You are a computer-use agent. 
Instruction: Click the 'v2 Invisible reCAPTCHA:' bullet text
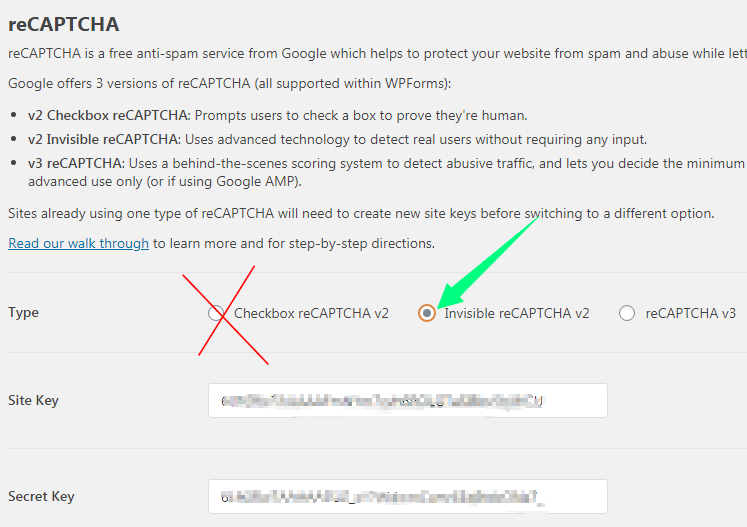[104, 139]
